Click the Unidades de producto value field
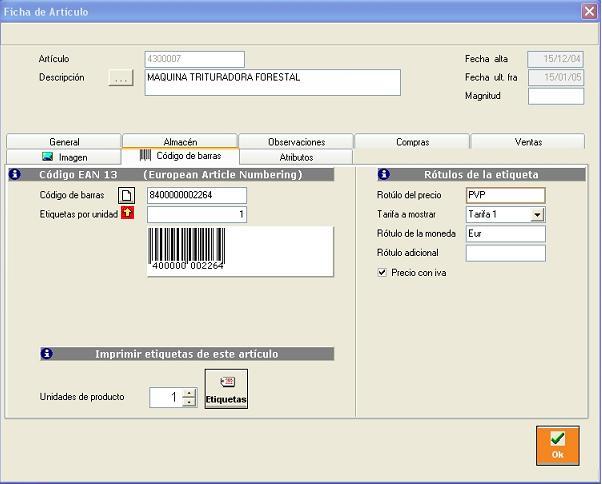Image resolution: width=602 pixels, height=484 pixels. 166,397
